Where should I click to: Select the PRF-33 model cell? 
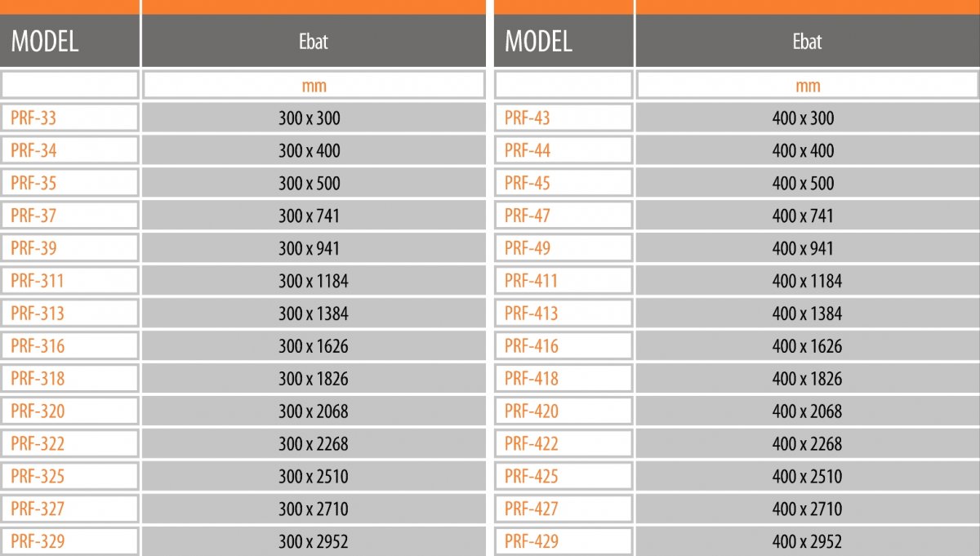tap(70, 118)
